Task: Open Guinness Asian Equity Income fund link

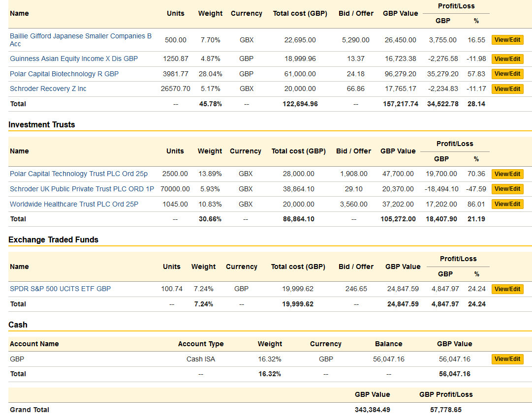Action: coord(74,59)
